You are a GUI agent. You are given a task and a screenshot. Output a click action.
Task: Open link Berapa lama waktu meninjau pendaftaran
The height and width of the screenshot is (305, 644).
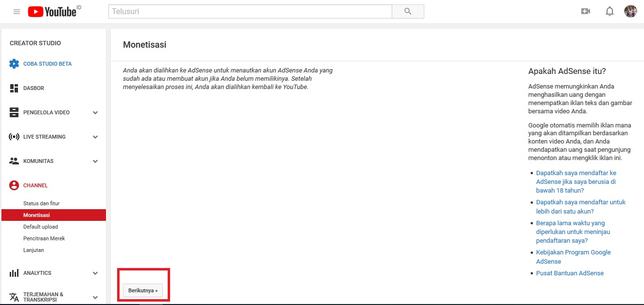573,232
